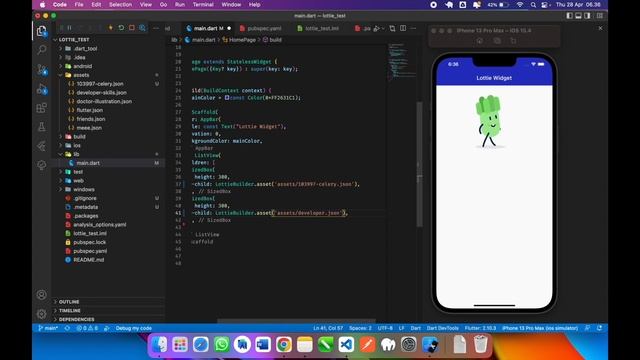This screenshot has height=360, width=640.
Task: Open the Run and Debug view
Action: tap(42, 89)
